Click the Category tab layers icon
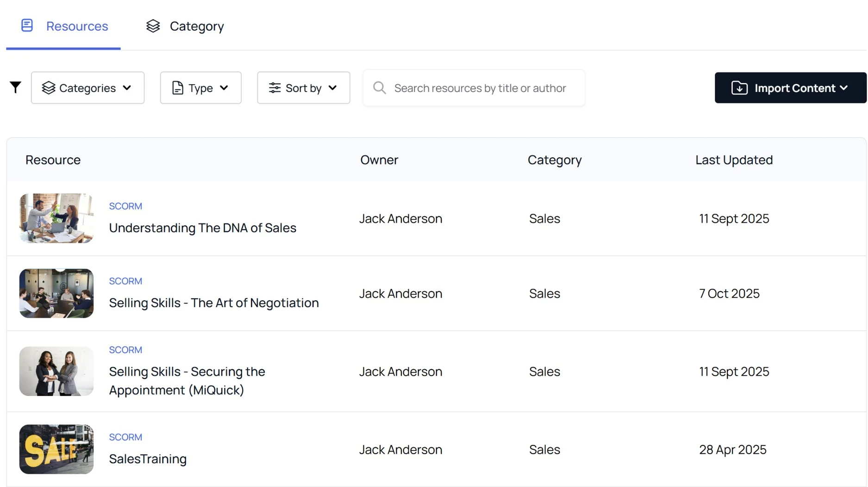 pos(153,26)
